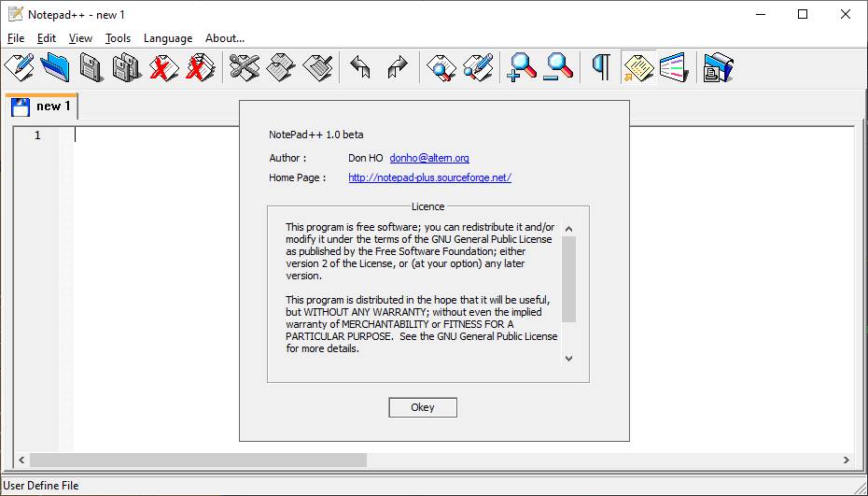Click the Zoom Out magnifier icon
The height and width of the screenshot is (496, 868).
pyautogui.click(x=558, y=67)
